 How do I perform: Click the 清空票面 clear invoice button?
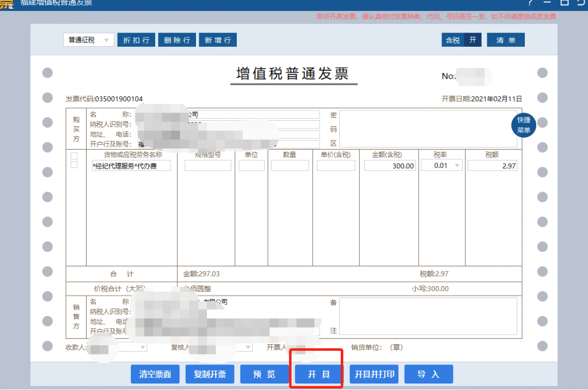pyautogui.click(x=155, y=374)
